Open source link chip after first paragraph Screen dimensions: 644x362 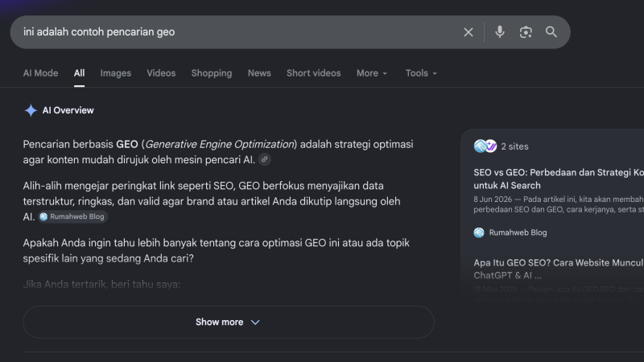(x=265, y=159)
